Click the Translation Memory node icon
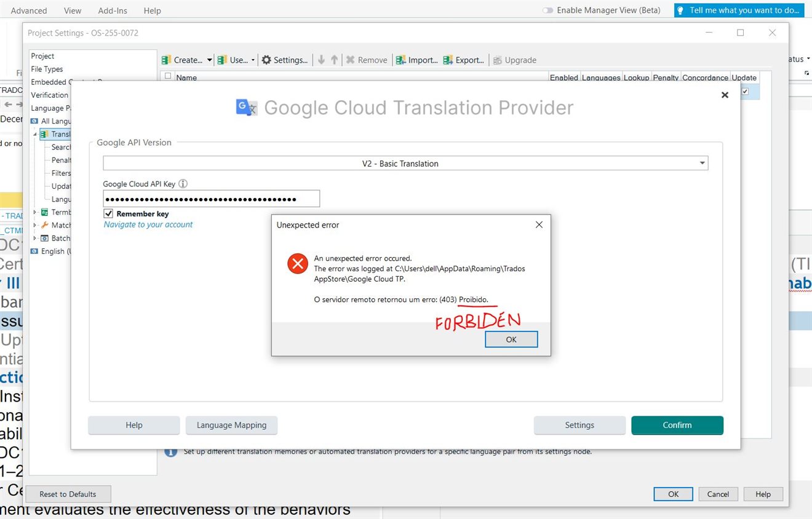This screenshot has height=519, width=812. point(44,134)
